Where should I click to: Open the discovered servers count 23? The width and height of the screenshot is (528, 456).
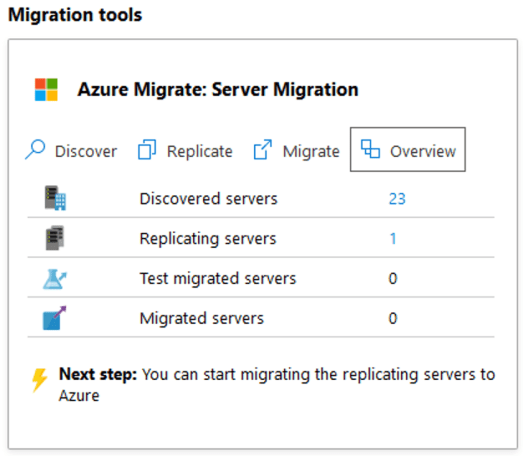[397, 199]
